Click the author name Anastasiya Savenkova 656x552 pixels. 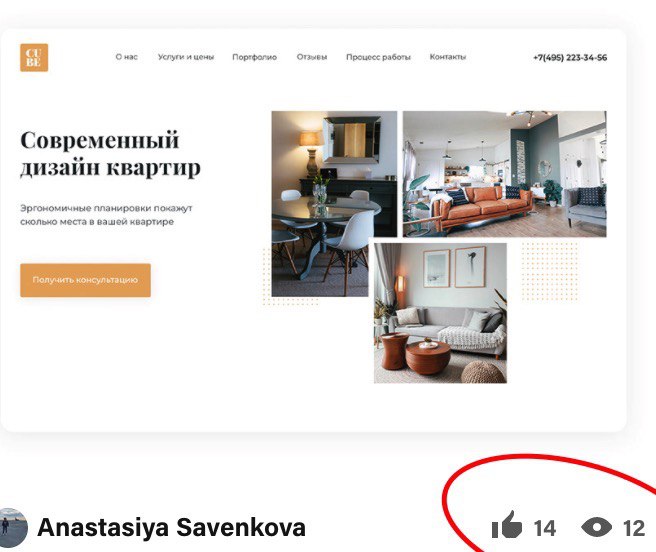(172, 527)
